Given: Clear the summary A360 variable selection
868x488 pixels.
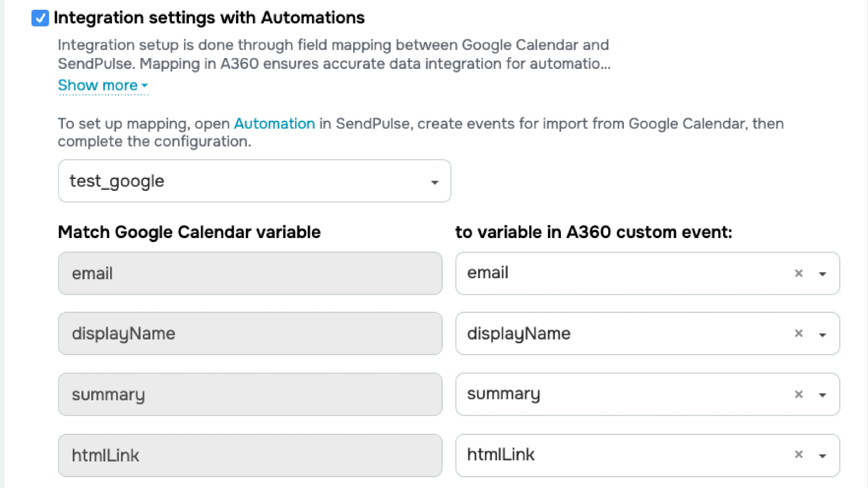Looking at the screenshot, I should [799, 394].
